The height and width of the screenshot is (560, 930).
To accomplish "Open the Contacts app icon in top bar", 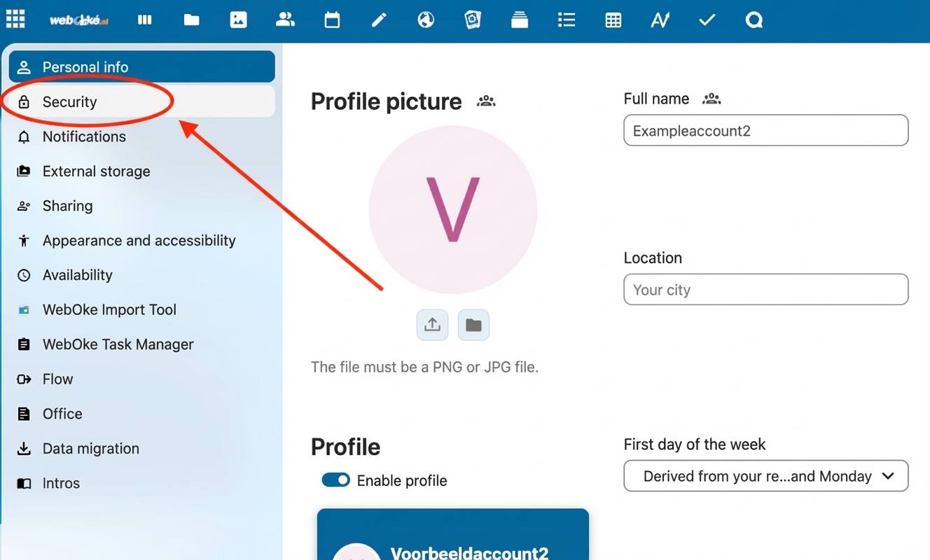I will click(285, 20).
